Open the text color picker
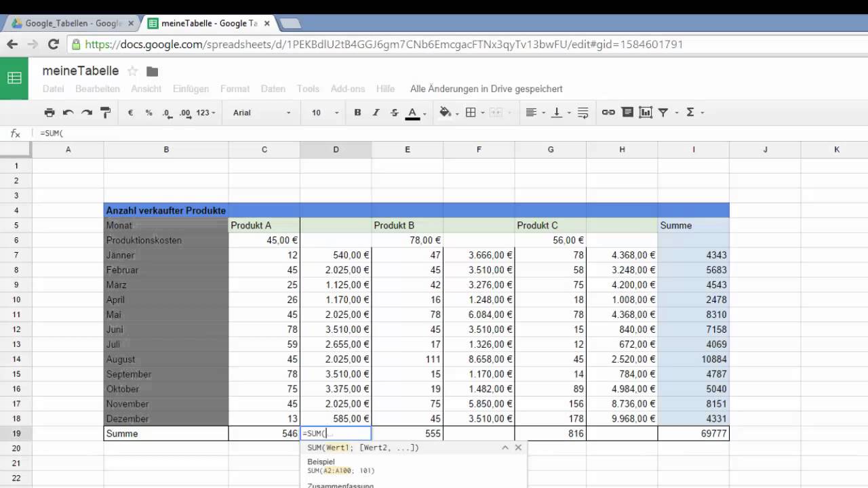This screenshot has width=868, height=488. point(415,113)
